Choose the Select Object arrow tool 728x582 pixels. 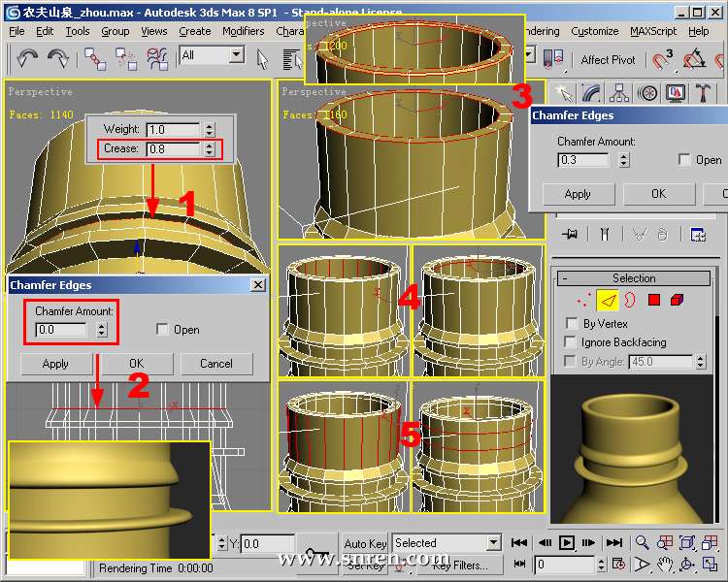click(262, 59)
